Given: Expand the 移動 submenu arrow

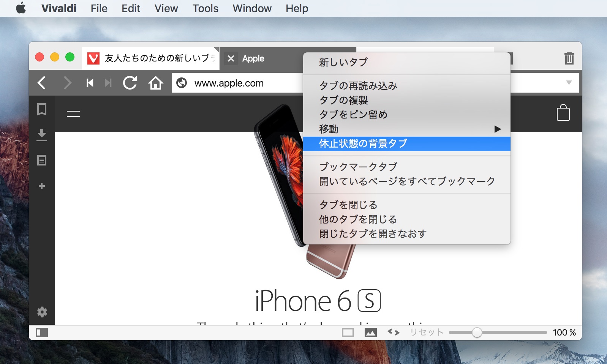Looking at the screenshot, I should pos(498,129).
